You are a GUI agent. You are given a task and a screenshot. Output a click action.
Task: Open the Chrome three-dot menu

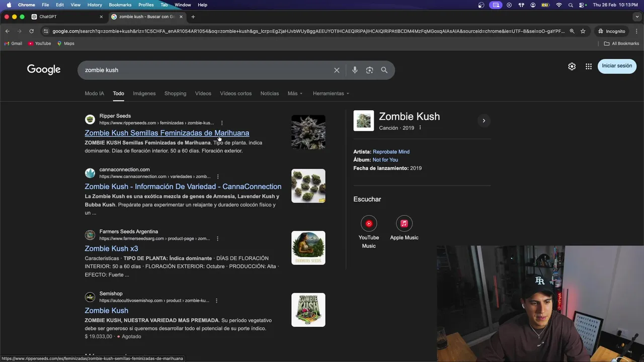636,31
